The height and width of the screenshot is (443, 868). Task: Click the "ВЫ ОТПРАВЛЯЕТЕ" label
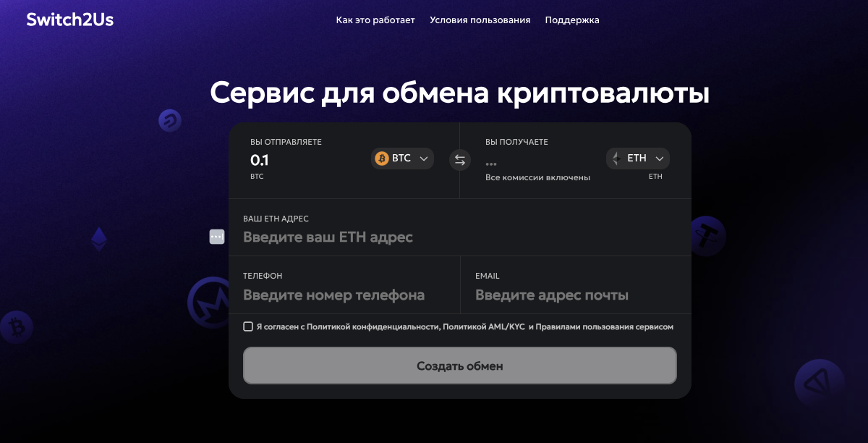(286, 142)
